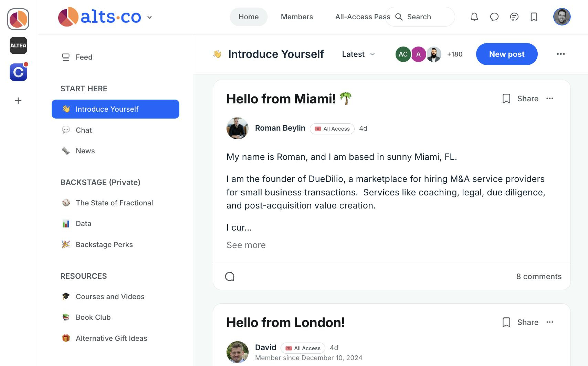Open the search magnifier in top bar
588x366 pixels.
pyautogui.click(x=399, y=17)
